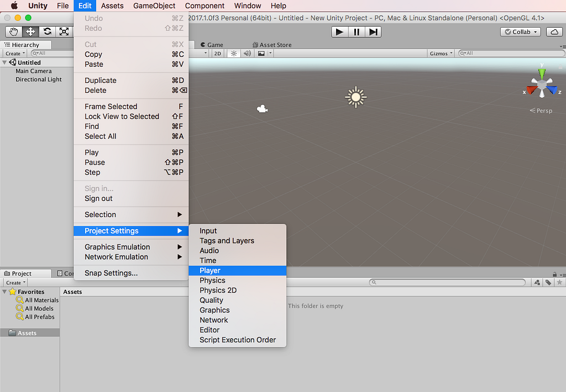Click the Hierarchy search field
Screen dimensions: 566x392
(53, 53)
